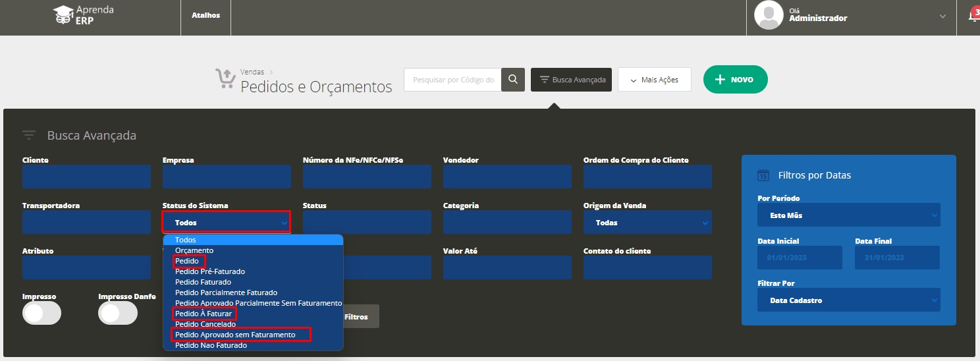This screenshot has height=361, width=980.
Task: Open the Atalhos menu in header
Action: pos(205,16)
